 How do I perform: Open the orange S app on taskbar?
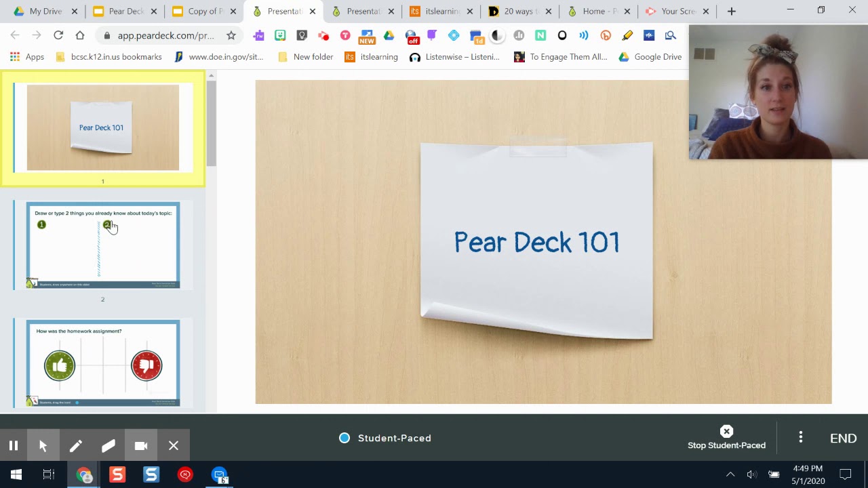(117, 474)
